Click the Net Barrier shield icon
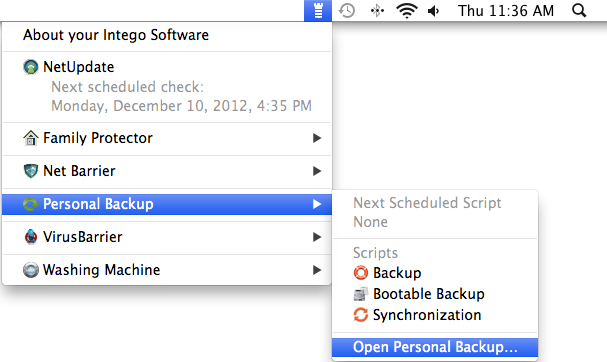 (x=31, y=171)
